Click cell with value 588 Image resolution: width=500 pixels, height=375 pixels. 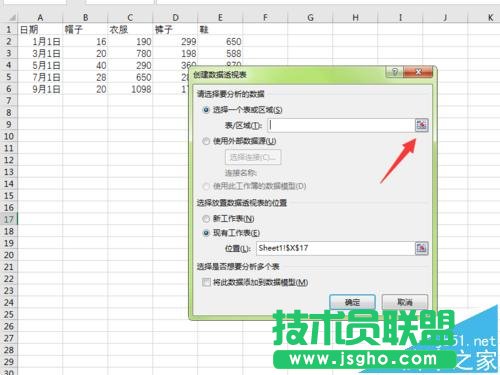coord(220,53)
